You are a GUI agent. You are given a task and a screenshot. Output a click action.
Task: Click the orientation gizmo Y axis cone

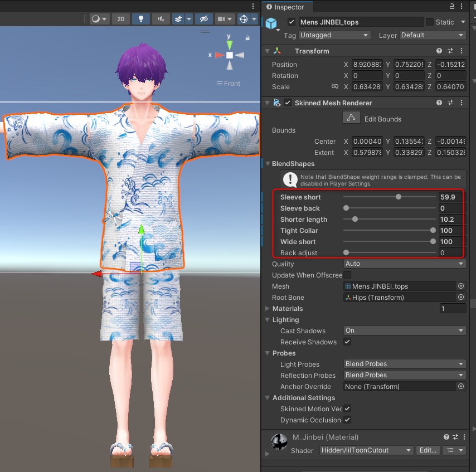[230, 45]
